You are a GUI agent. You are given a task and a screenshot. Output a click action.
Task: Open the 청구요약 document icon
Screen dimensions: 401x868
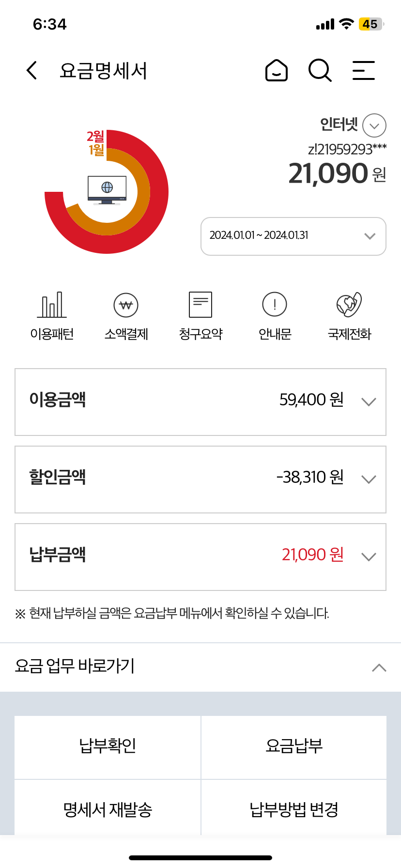[x=200, y=305]
